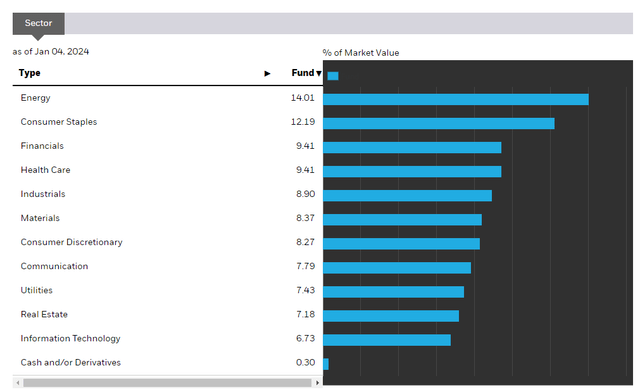Click the Industrials bar in the chart

coord(407,196)
